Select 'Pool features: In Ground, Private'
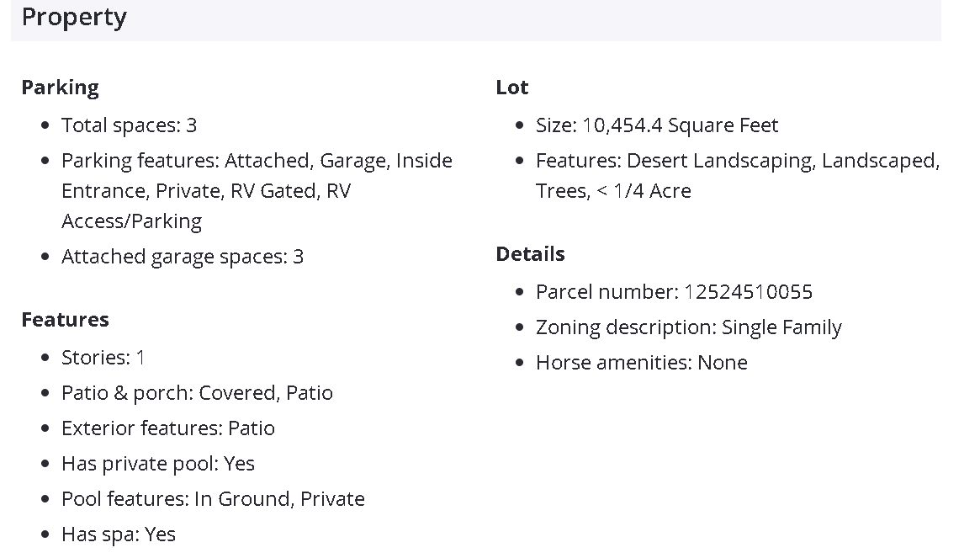This screenshot has width=980, height=553. 213,499
